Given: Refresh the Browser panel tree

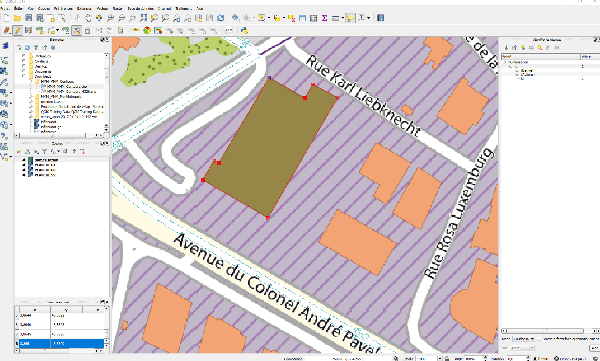Looking at the screenshot, I should tap(27, 48).
